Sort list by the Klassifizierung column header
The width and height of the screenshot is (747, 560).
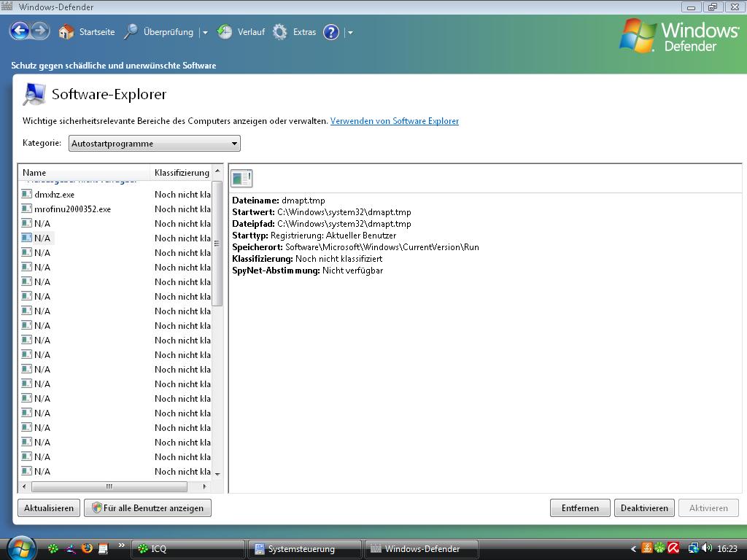(x=182, y=172)
